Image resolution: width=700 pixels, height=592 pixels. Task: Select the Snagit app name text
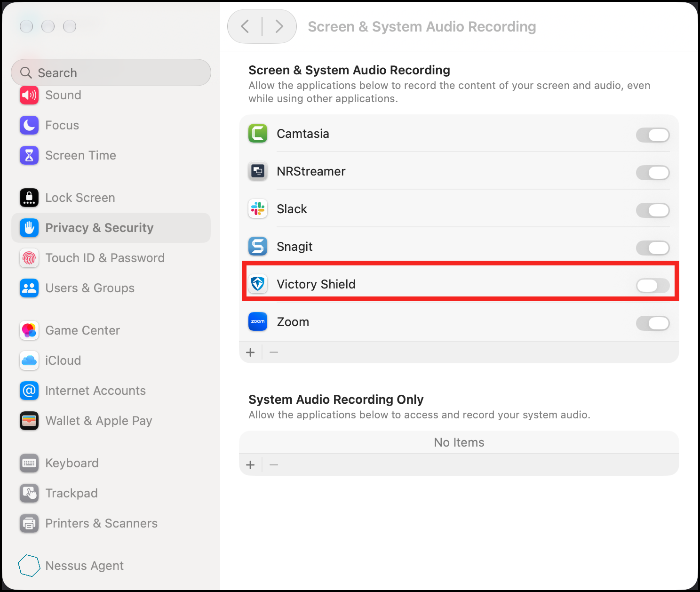tap(294, 247)
